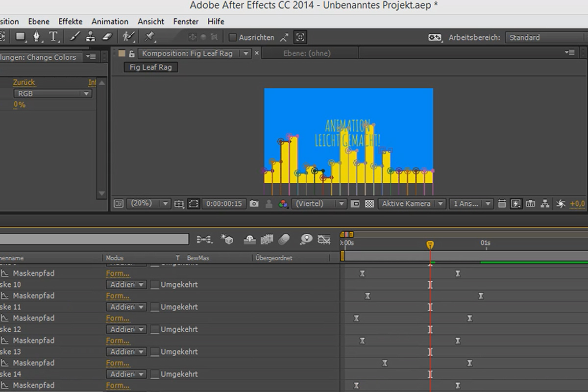This screenshot has width=588, height=392.
Task: Open the timeline button in the viewer
Action: [530, 203]
